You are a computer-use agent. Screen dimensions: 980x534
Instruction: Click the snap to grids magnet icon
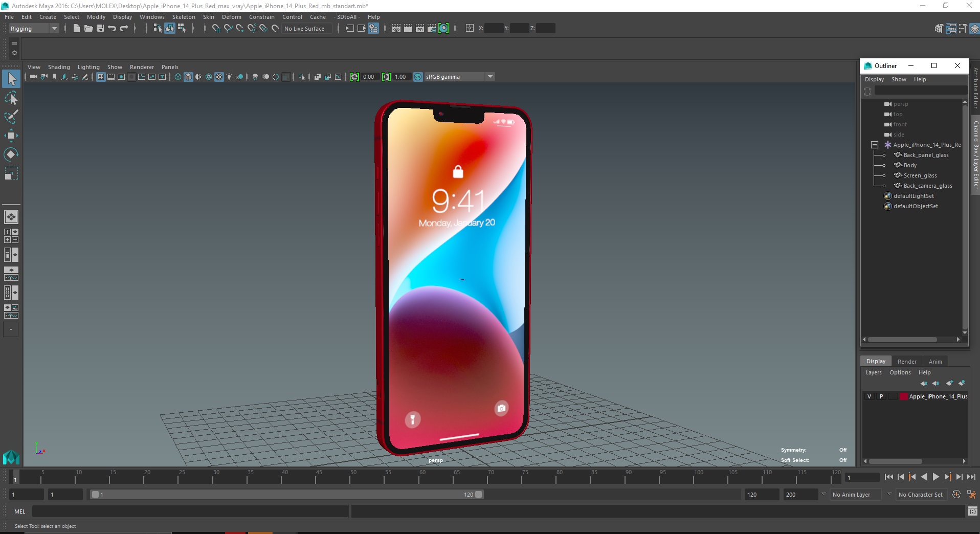[x=216, y=29]
